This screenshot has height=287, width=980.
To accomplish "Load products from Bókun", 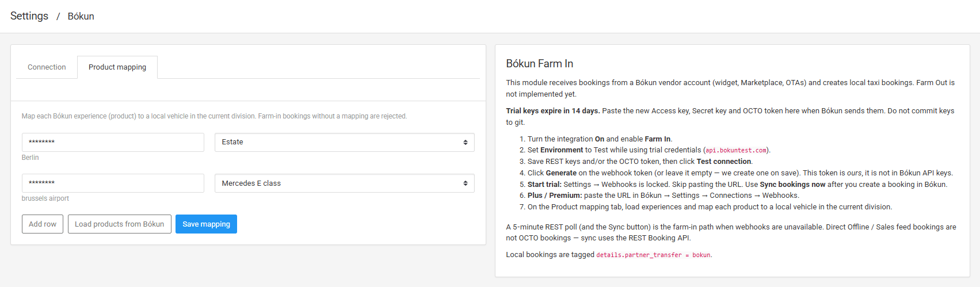I will 119,224.
